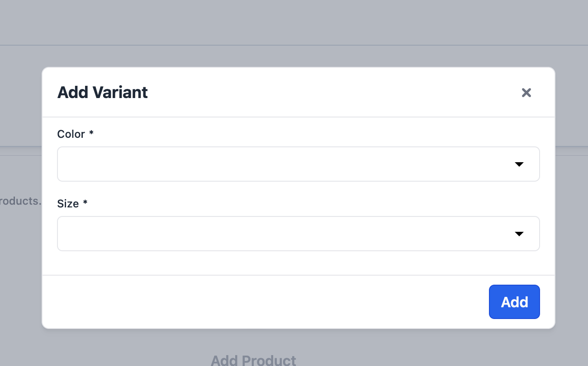Image resolution: width=588 pixels, height=366 pixels.
Task: Open the Size select field
Action: (289, 234)
